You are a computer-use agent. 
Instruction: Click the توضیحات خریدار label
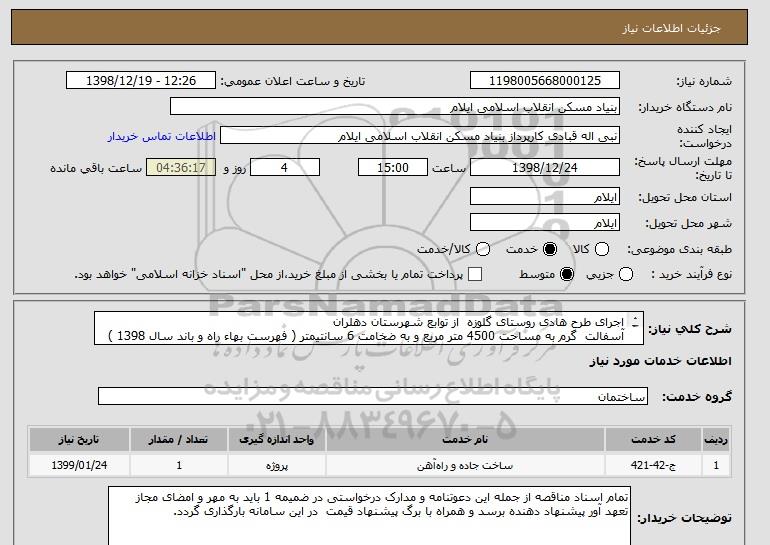(x=685, y=518)
